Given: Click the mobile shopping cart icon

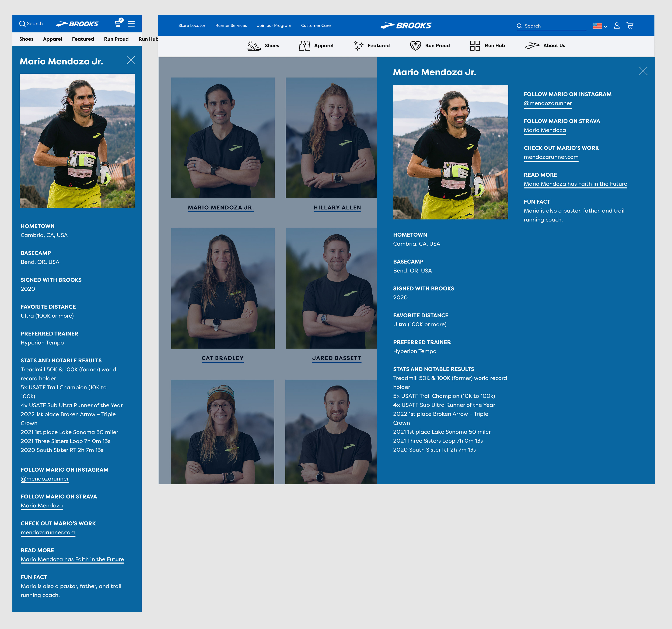Looking at the screenshot, I should click(118, 24).
